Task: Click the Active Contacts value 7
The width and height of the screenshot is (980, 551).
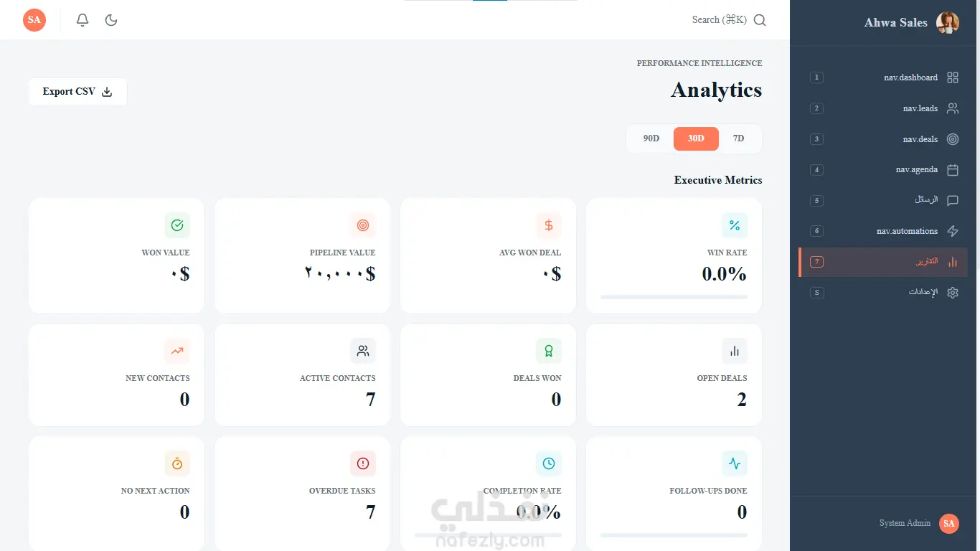Action: tap(371, 400)
